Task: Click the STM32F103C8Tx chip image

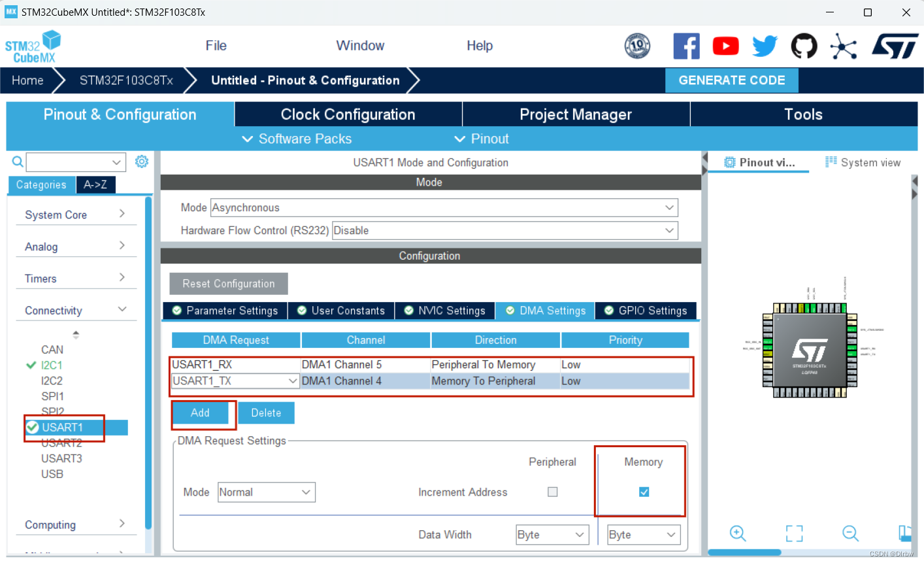Action: coord(810,350)
